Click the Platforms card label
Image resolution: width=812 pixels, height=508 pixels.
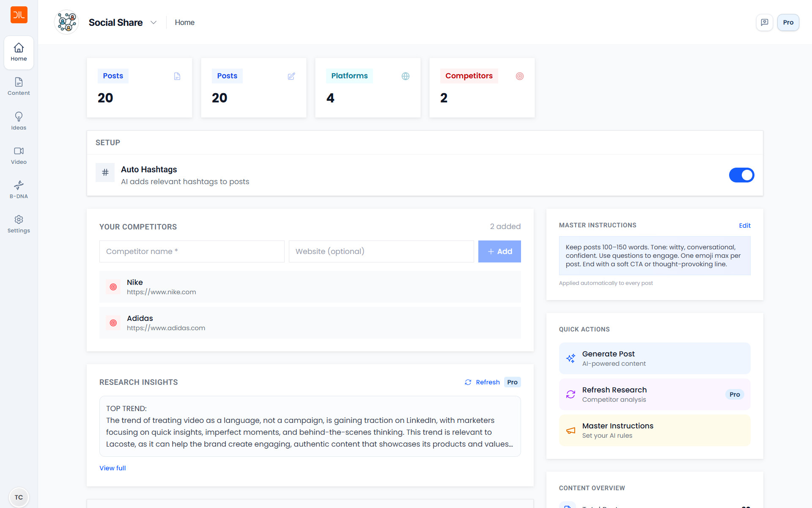click(349, 76)
